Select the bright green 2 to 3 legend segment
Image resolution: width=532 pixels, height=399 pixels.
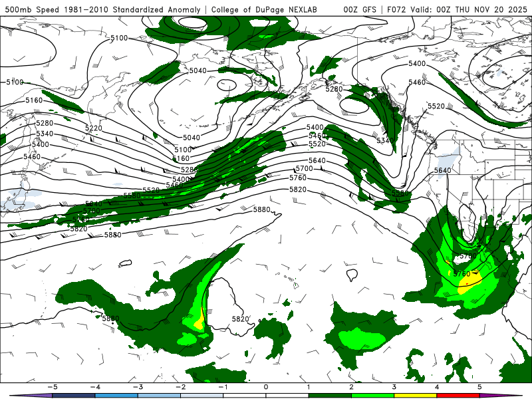(x=372, y=396)
